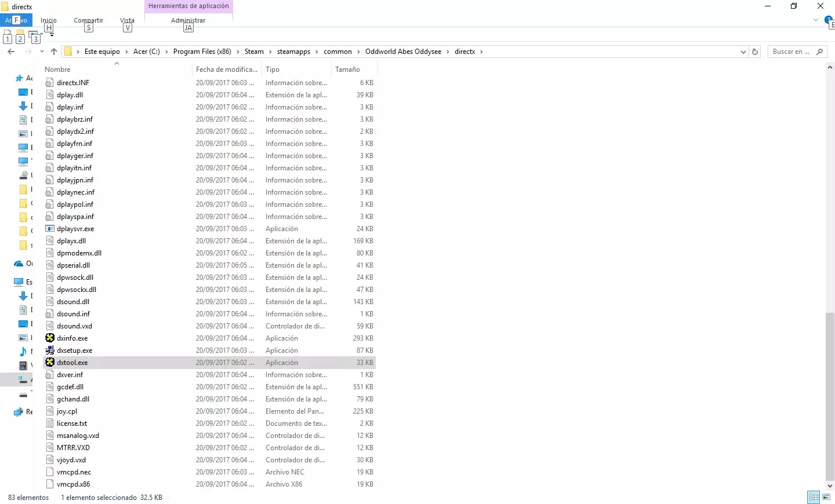Click the directx.INF file icon
This screenshot has width=835, height=504.
50,83
